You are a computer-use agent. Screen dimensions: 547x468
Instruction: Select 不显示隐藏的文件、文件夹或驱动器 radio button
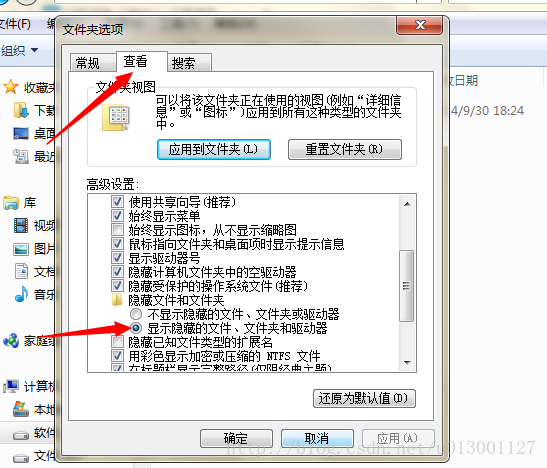click(x=136, y=314)
